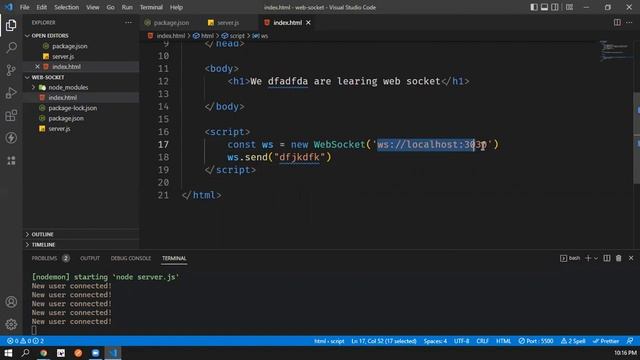Open the Terminal menu
This screenshot has height=360, width=640.
[151, 7]
